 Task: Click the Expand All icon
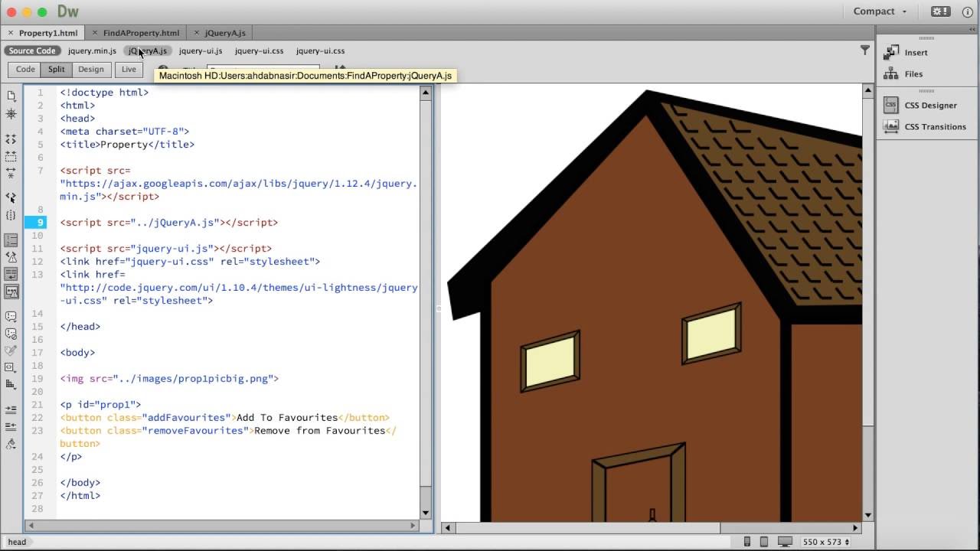coord(11,173)
